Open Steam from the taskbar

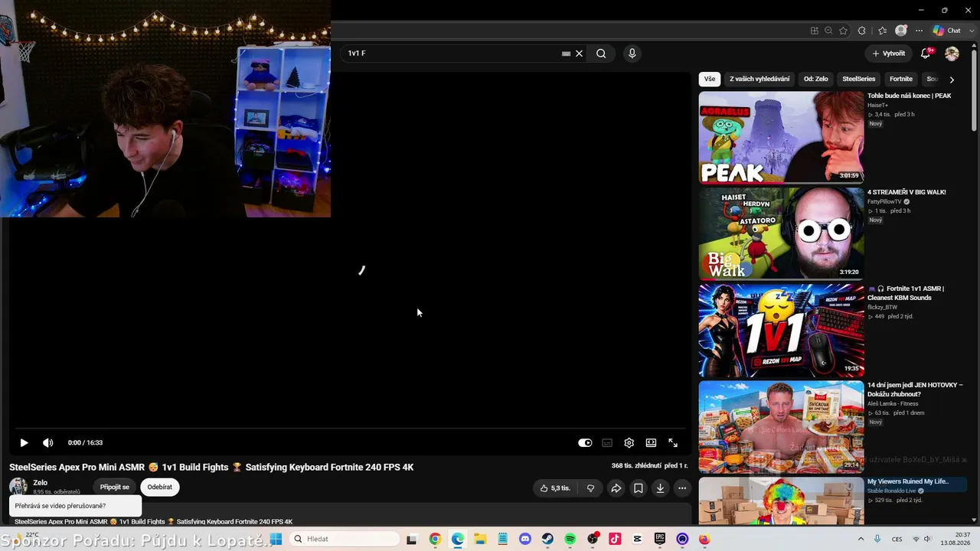pyautogui.click(x=547, y=539)
